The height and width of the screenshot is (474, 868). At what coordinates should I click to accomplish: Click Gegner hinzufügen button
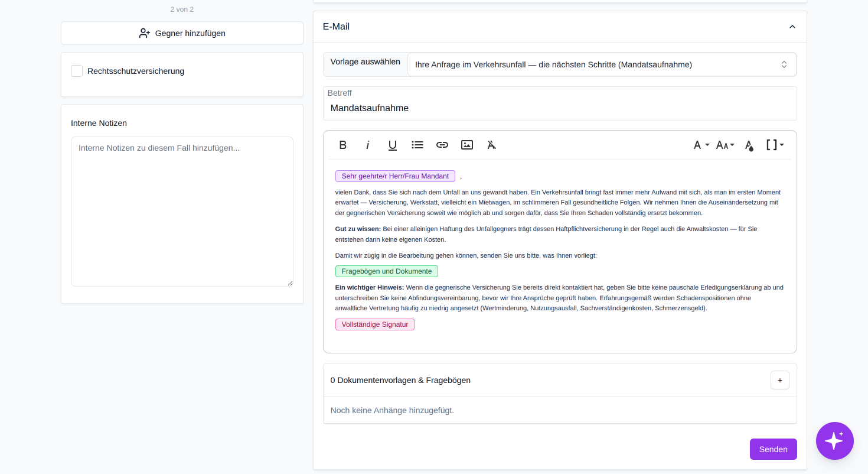pos(182,33)
